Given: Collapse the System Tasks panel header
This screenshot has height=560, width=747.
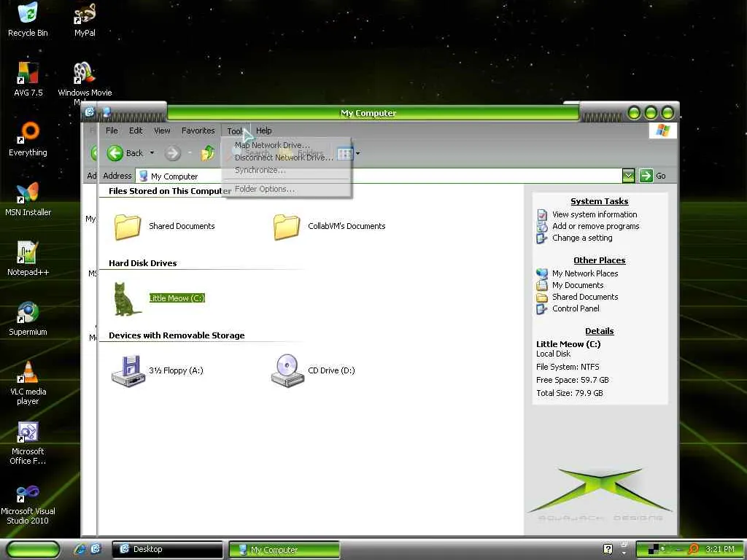Looking at the screenshot, I should click(600, 201).
